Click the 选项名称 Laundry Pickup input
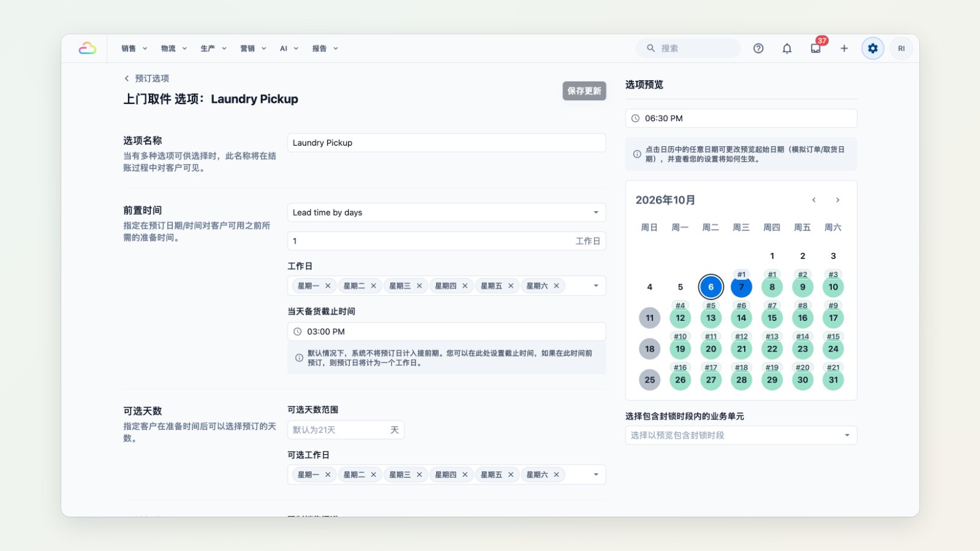This screenshot has height=551, width=980. (447, 143)
